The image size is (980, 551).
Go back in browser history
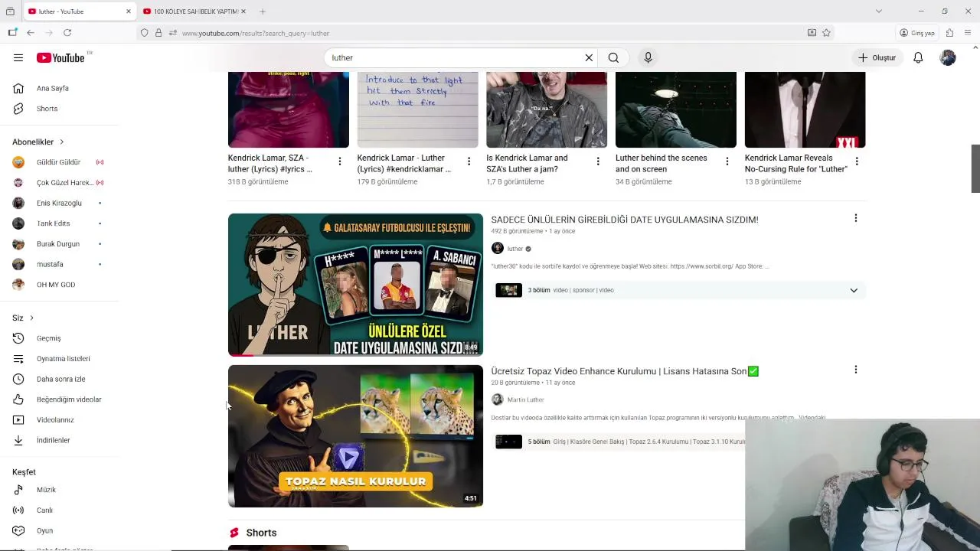pyautogui.click(x=31, y=33)
